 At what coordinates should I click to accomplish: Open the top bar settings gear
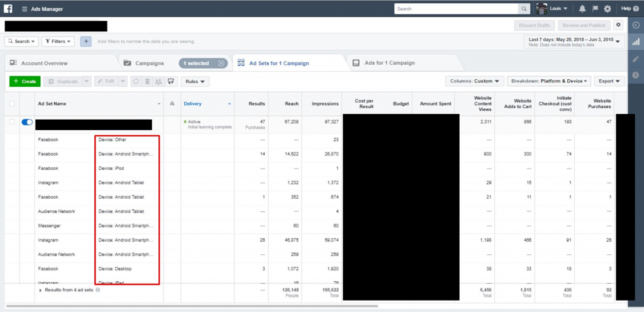tap(608, 9)
